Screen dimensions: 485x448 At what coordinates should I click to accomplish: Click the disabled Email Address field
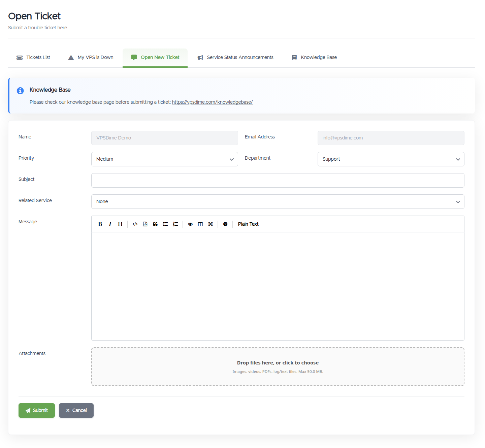point(391,138)
